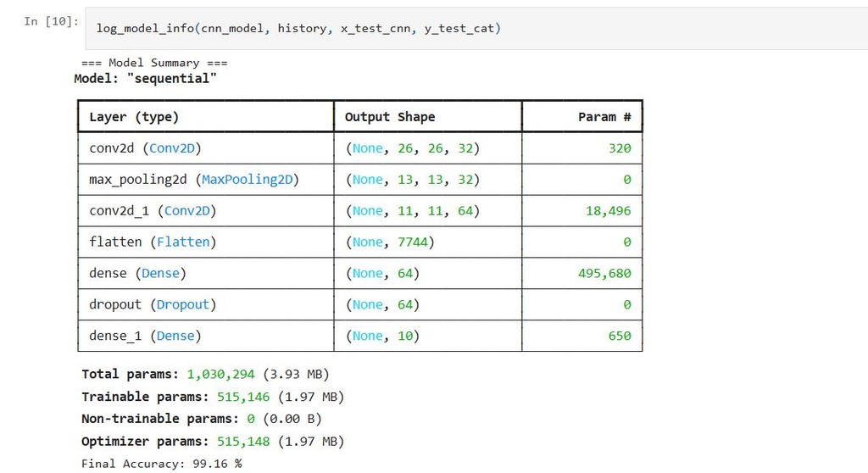This screenshot has height=473, width=868.
Task: Click the Total params value 1,030,294
Action: 222,374
